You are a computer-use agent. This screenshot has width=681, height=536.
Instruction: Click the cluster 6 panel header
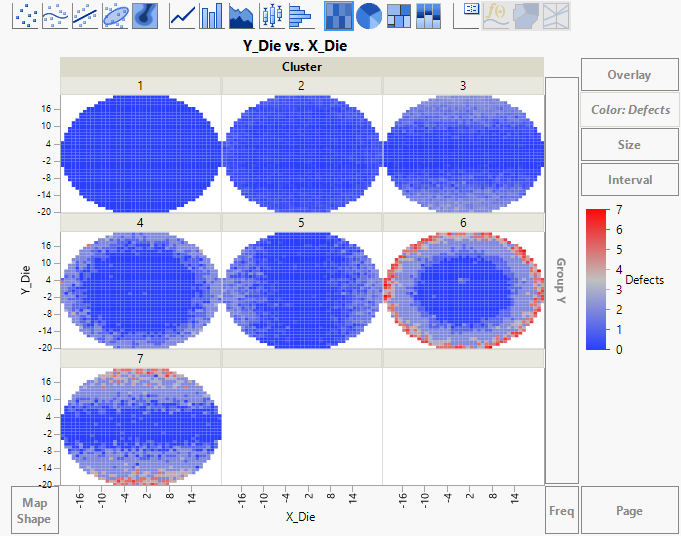tap(463, 222)
